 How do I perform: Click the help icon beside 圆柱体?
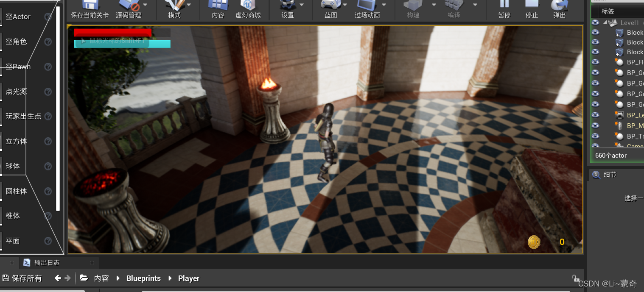pyautogui.click(x=48, y=191)
